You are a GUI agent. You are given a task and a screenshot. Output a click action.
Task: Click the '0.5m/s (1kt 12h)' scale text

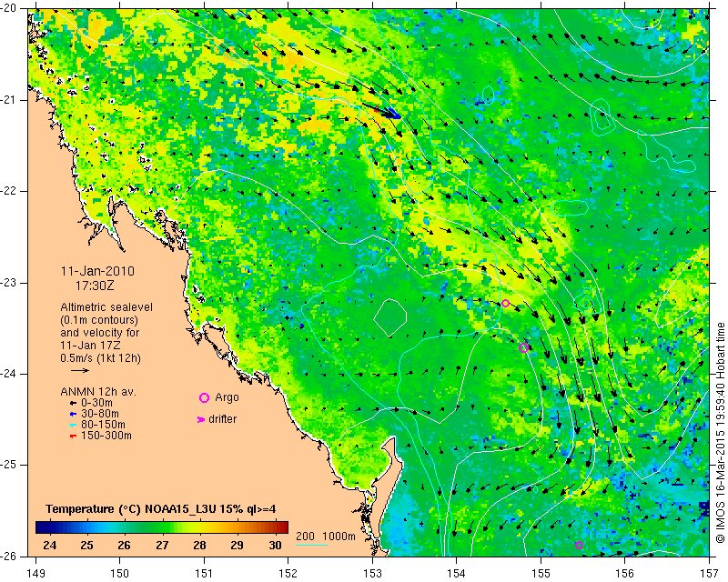point(100,358)
